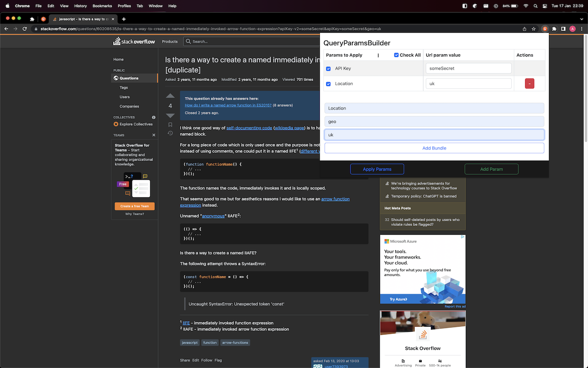
Task: Open the History menu in the menu bar
Action: (80, 6)
